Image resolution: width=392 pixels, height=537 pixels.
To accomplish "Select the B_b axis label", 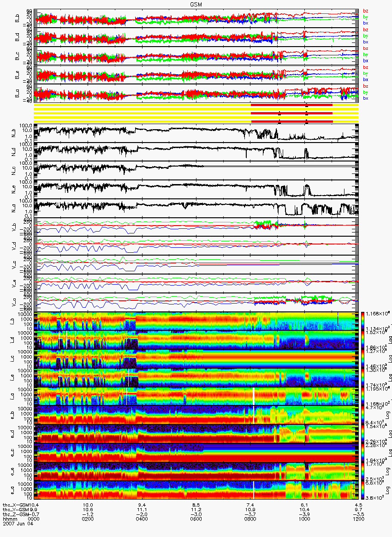I will (x=17, y=19).
